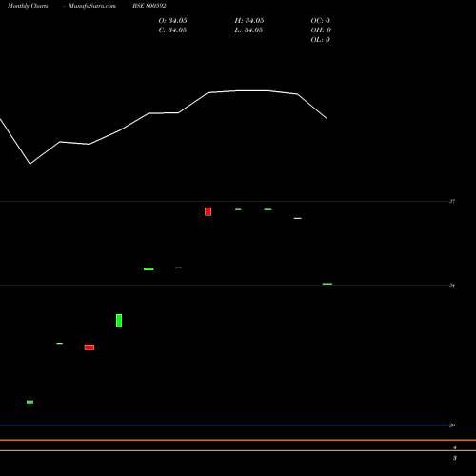Click the 37 price axis label
The image size is (476, 476).
point(452,201)
